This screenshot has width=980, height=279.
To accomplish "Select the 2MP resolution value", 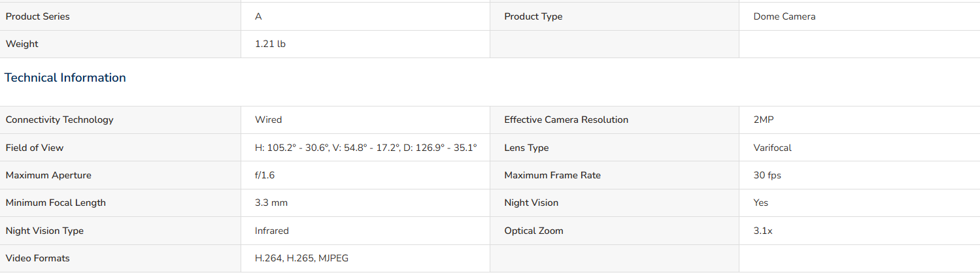I will [764, 120].
